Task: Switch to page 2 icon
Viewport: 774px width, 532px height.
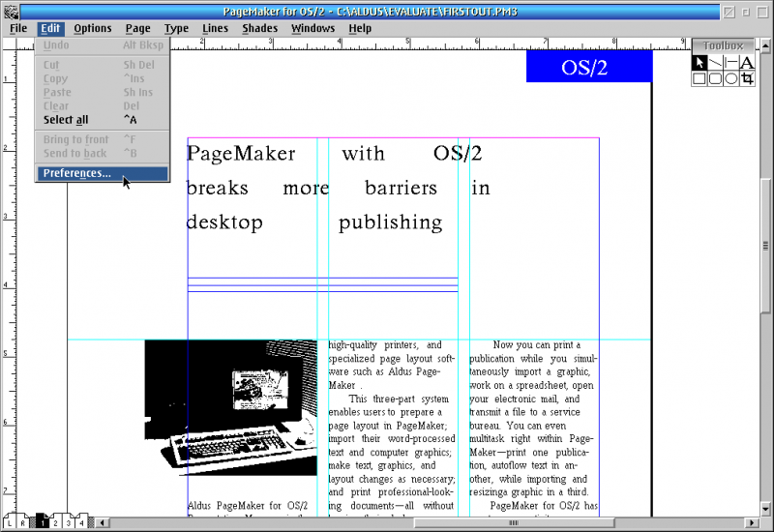Action: pyautogui.click(x=56, y=522)
